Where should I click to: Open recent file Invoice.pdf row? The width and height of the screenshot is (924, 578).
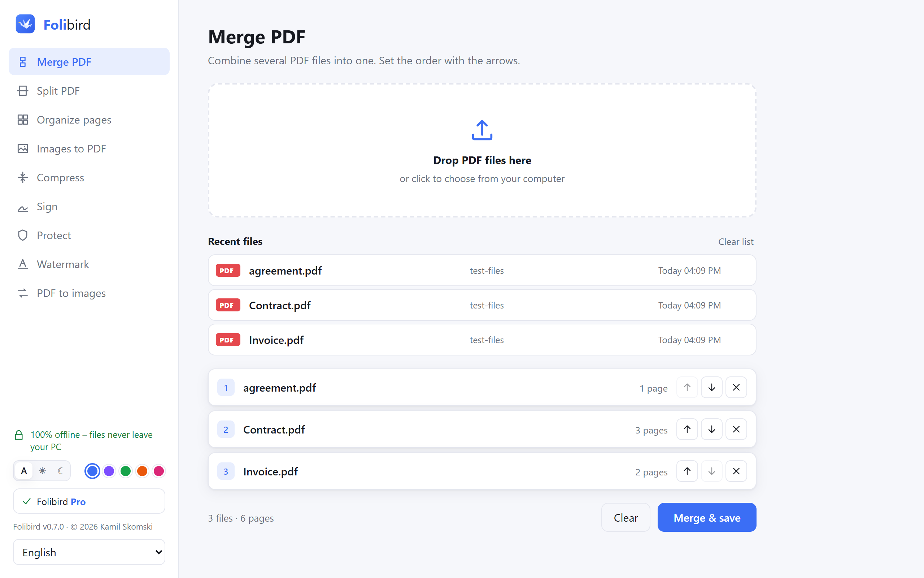point(482,340)
